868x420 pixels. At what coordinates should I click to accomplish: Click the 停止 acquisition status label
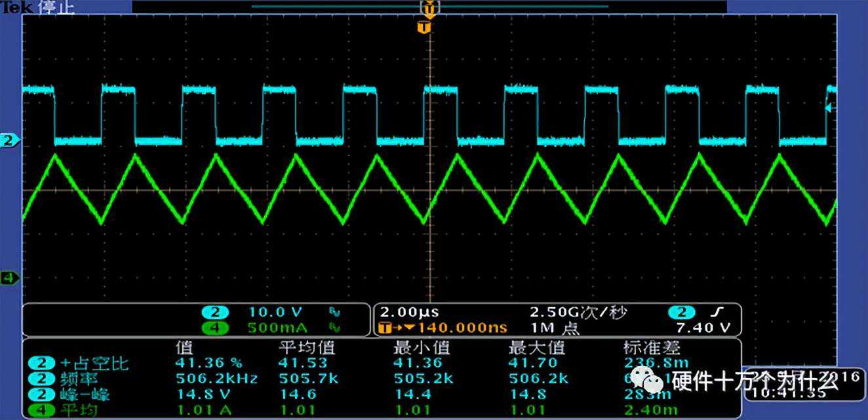pyautogui.click(x=56, y=7)
